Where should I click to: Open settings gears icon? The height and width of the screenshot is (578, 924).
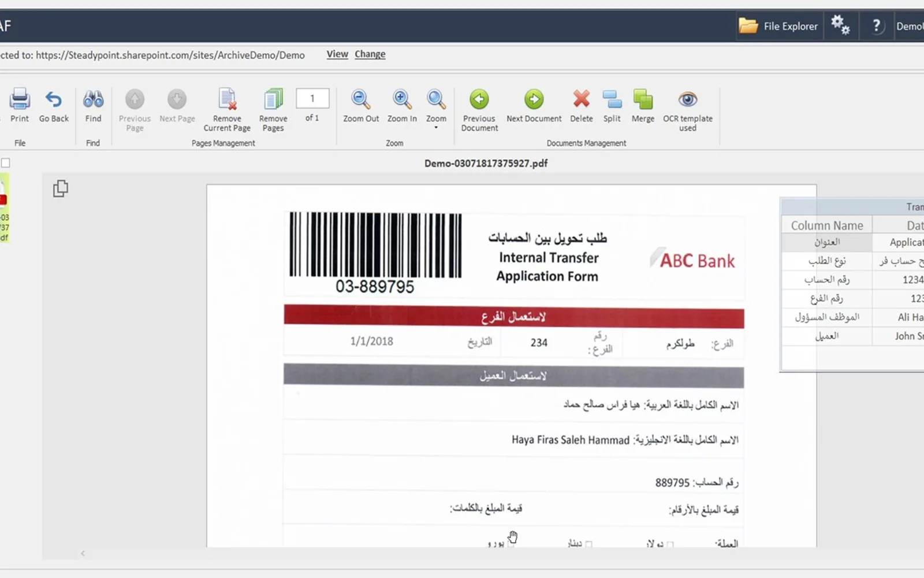pos(840,25)
